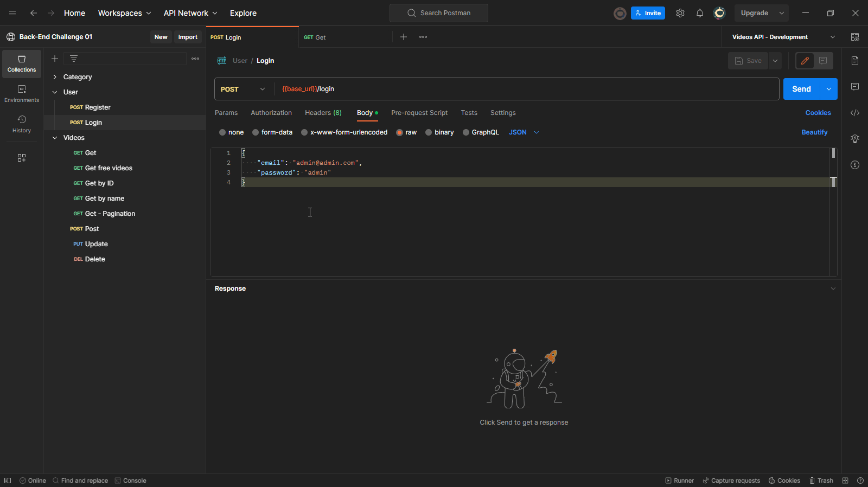Open the Environments sidebar panel
Image resolution: width=868 pixels, height=487 pixels.
(x=22, y=94)
